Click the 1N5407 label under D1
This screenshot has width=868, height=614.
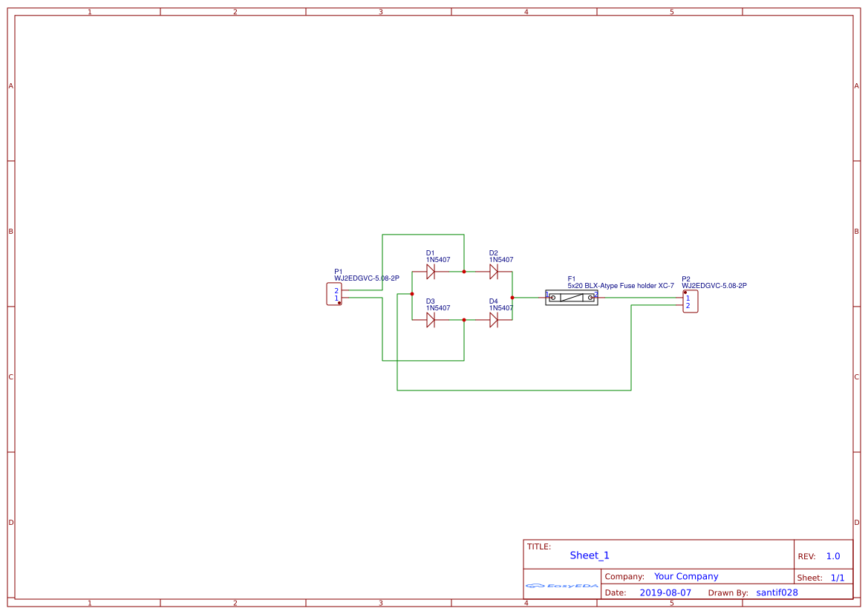(x=438, y=260)
